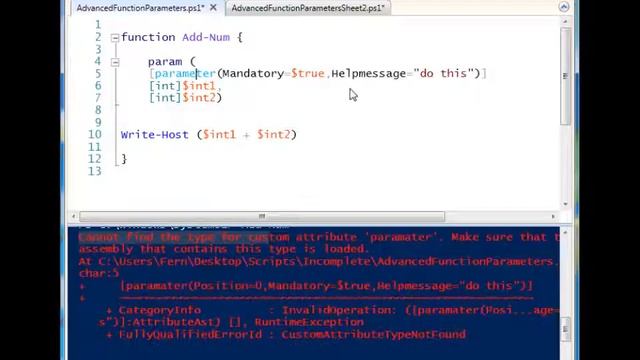Screen dimensions: 640x360
Task: Click the console pane scrollbar thumb
Action: pos(565,329)
